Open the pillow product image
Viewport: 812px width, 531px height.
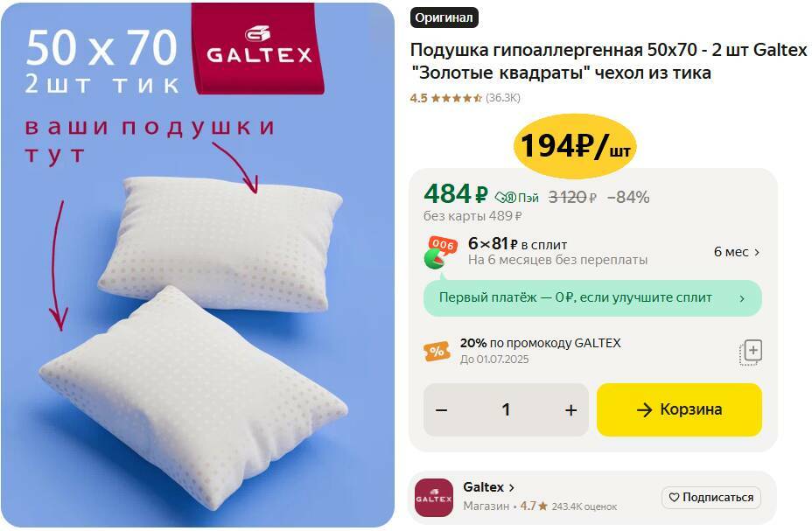coord(197,265)
